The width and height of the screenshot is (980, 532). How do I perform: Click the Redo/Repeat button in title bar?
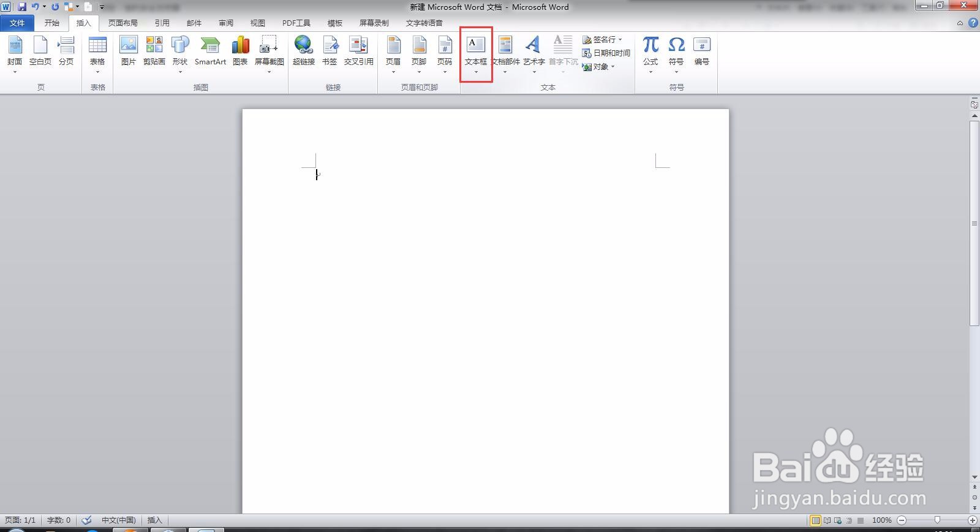click(x=55, y=7)
